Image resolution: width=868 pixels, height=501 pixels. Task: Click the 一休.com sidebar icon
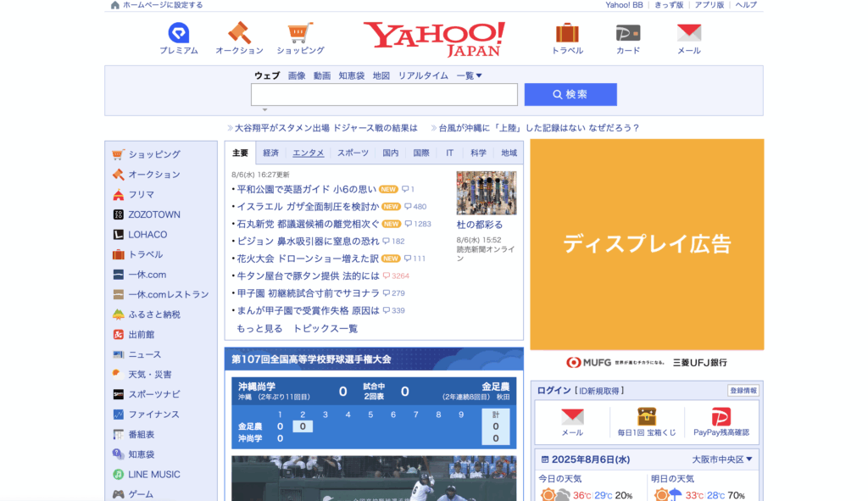118,274
